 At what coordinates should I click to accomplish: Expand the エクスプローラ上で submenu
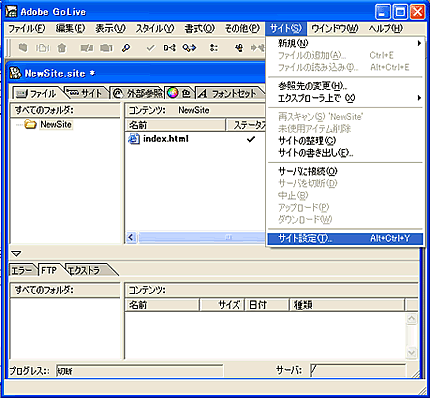tap(345, 98)
